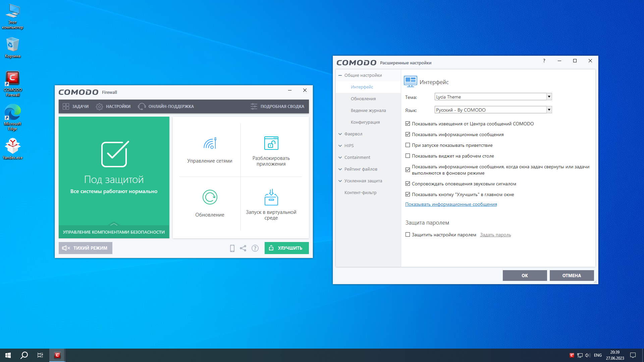The height and width of the screenshot is (362, 644).
Task: Open the Run Virtual (Запуск в виртуальной среде) icon
Action: pyautogui.click(x=271, y=197)
